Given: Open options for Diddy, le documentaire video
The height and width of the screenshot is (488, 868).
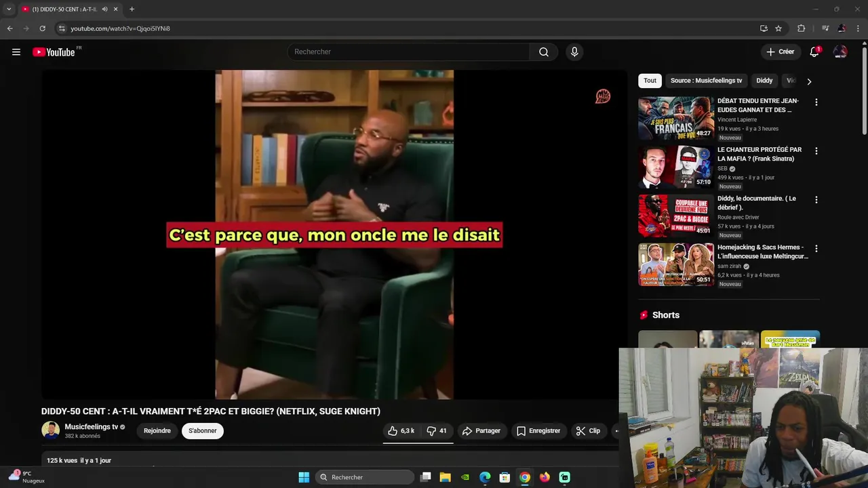Looking at the screenshot, I should click(816, 200).
